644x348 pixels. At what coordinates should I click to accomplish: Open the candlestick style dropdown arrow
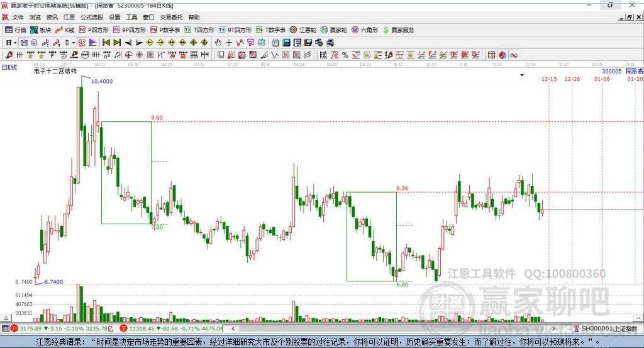(74, 43)
